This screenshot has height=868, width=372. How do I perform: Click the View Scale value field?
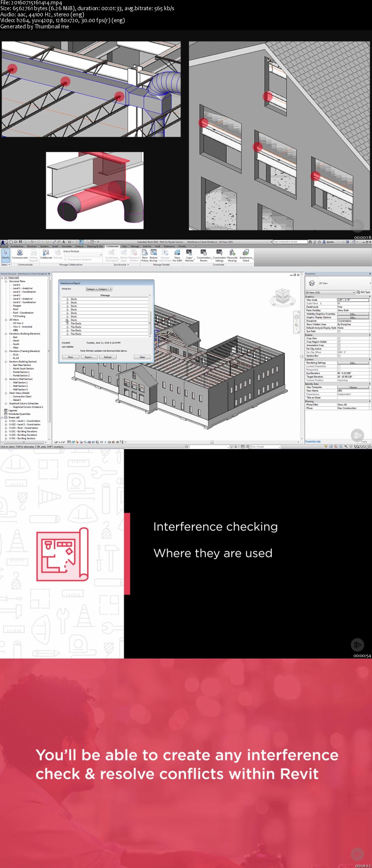click(353, 300)
